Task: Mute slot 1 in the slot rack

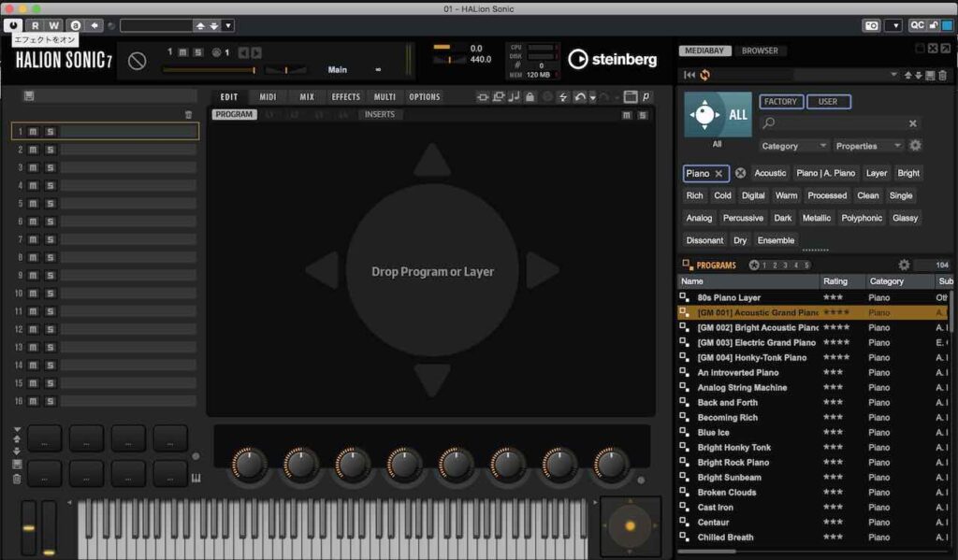Action: pyautogui.click(x=34, y=132)
